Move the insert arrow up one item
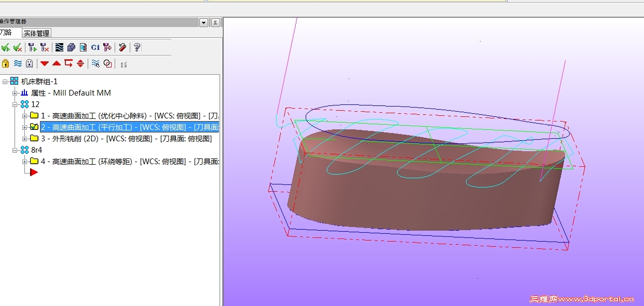This screenshot has height=306, width=644. click(57, 63)
